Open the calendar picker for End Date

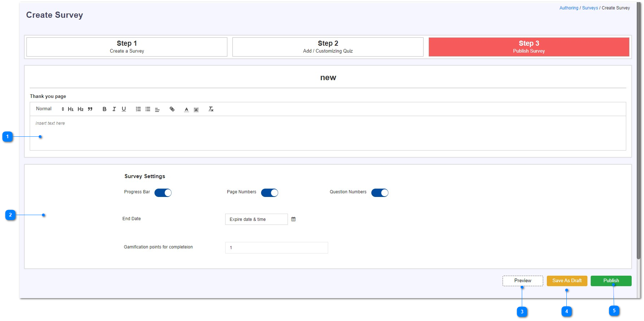coord(293,219)
